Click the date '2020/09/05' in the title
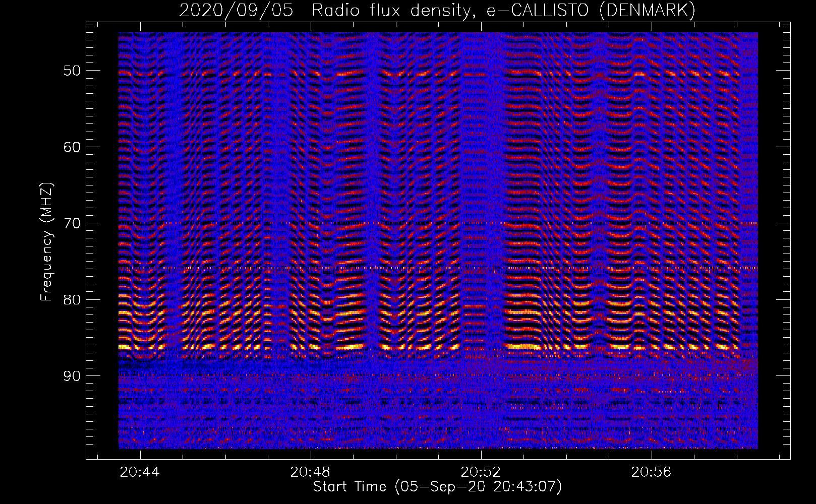 237,11
